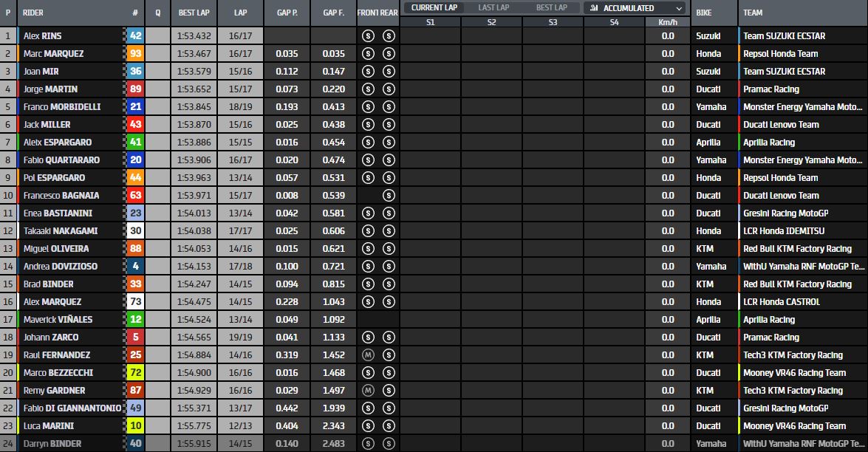Click Marco Bezzecchi rear tyre icon
Screen dimensions: 868x452
pos(389,372)
